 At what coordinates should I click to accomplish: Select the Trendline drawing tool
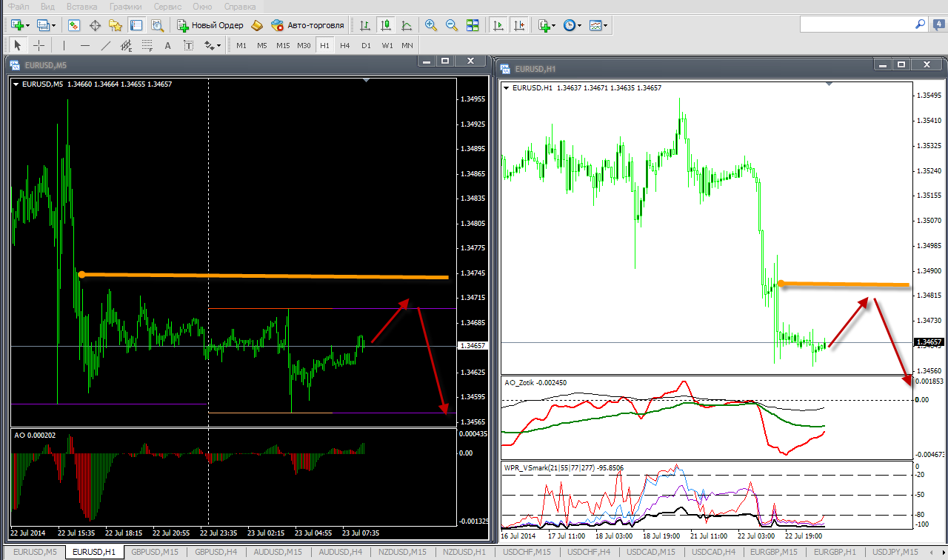pos(105,45)
